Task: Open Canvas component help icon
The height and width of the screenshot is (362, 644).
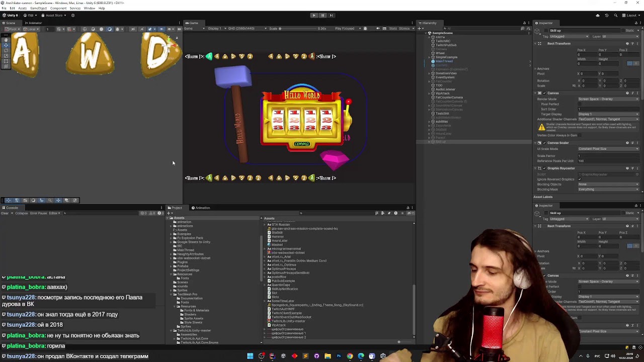Action: pyautogui.click(x=627, y=94)
